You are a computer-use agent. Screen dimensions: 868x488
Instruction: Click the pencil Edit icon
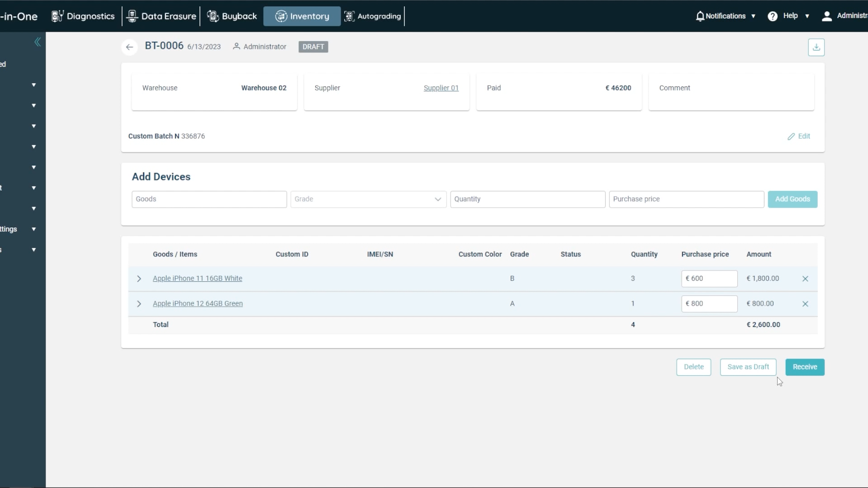click(x=791, y=137)
